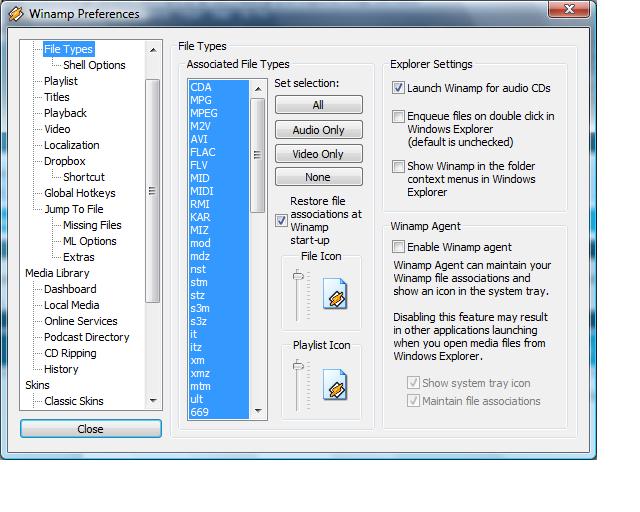Select Media Library category

(57, 273)
